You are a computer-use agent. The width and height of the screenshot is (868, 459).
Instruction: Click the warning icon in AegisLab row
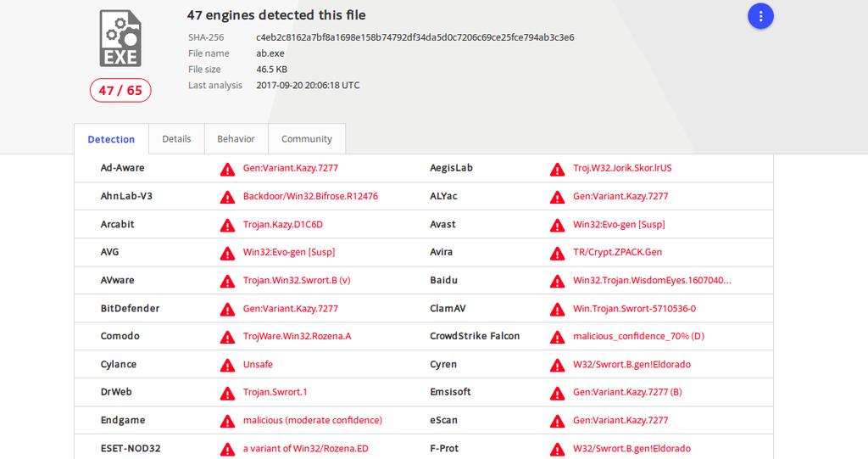point(558,170)
